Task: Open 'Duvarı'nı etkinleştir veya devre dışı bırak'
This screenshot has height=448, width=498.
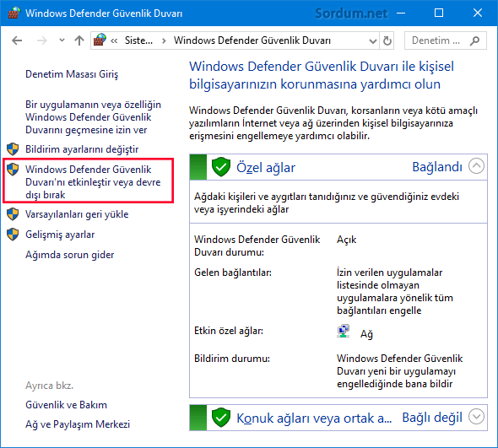Action: 93,182
